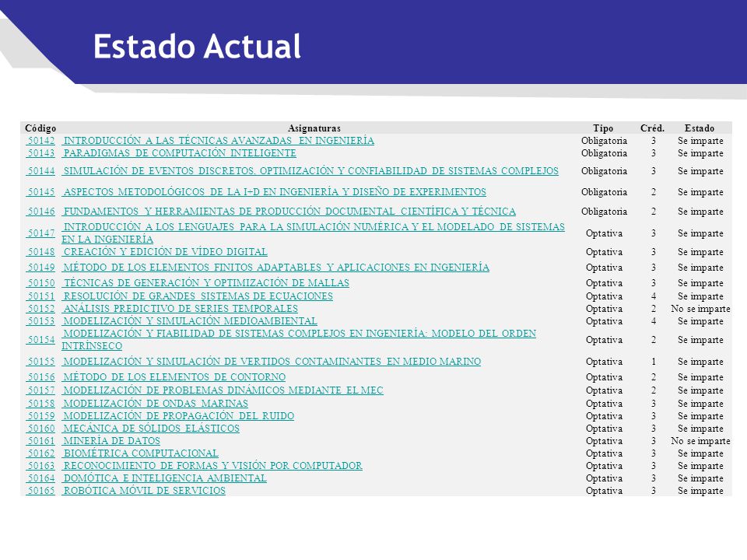This screenshot has width=747, height=560.
Task: Open MODELIZACIÓN Y SIMULACIÓN MEDIOAMBIENTAL link
Action: tap(190, 321)
